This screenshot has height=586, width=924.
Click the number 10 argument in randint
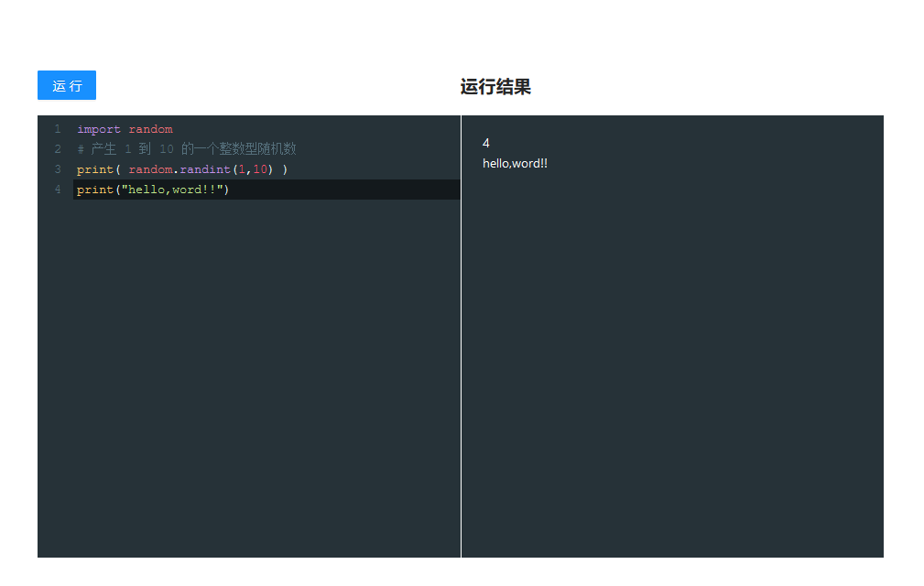(x=262, y=168)
